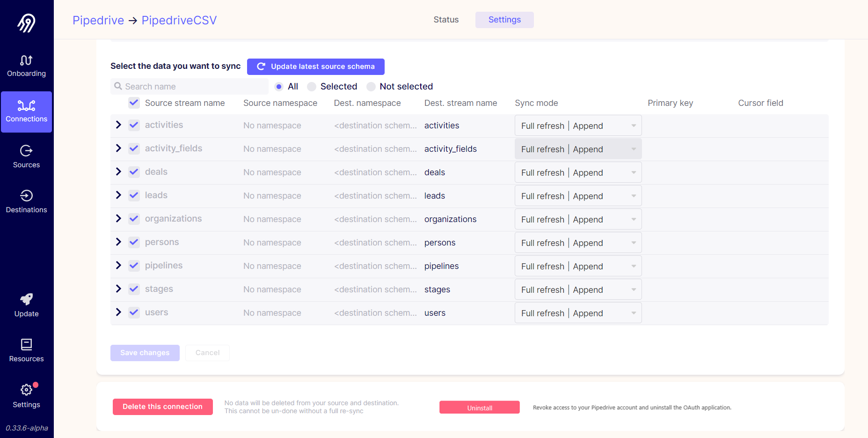Click the Cancel button

207,353
